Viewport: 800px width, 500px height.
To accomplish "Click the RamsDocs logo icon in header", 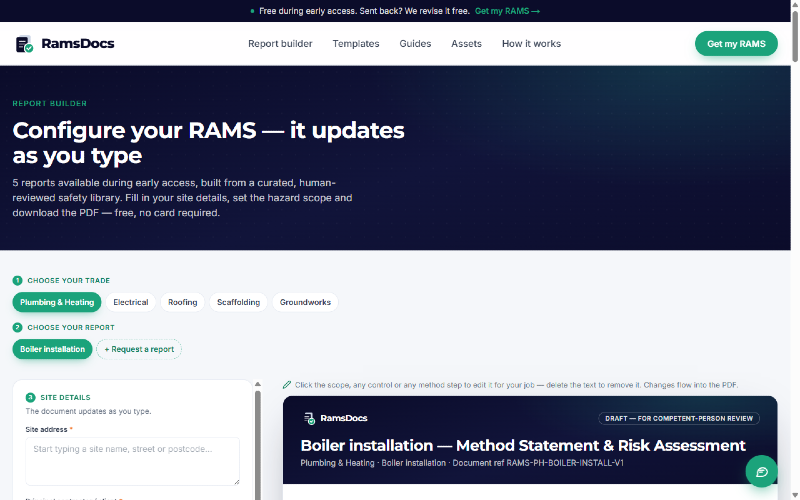I will coord(24,44).
